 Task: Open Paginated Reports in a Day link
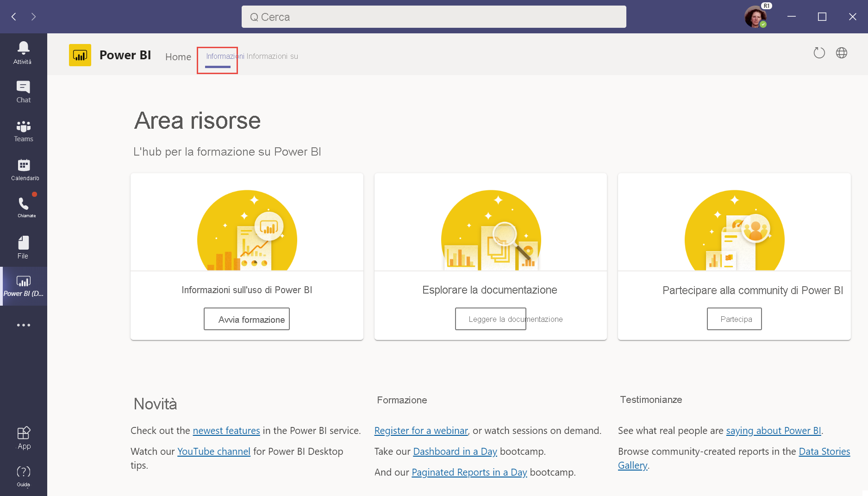[469, 472]
